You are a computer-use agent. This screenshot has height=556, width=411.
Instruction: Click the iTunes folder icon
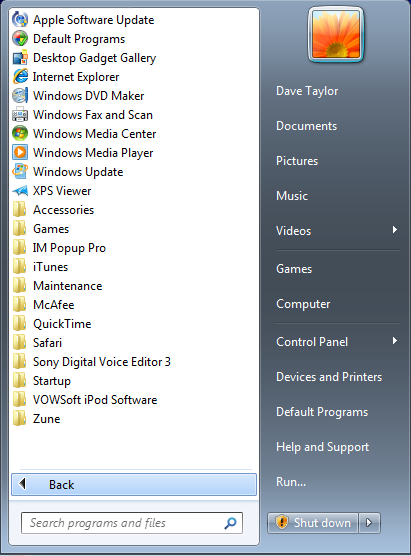(x=20, y=266)
